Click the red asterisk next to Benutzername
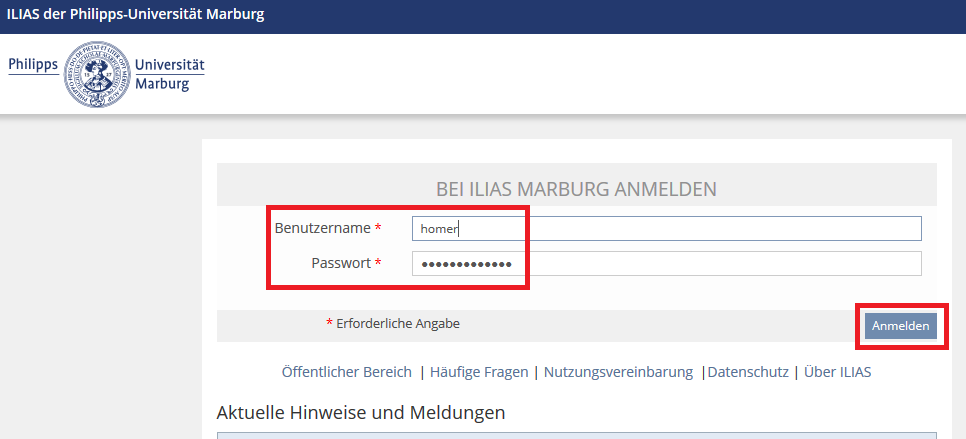Screen dimensions: 966x439 (x=378, y=228)
